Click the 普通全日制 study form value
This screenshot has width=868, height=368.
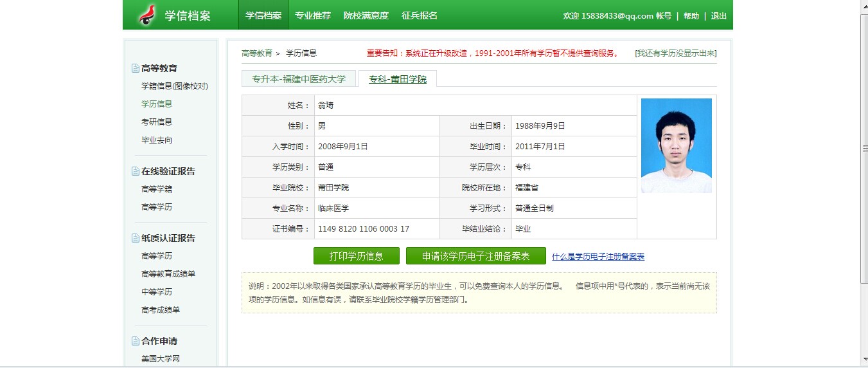point(535,208)
